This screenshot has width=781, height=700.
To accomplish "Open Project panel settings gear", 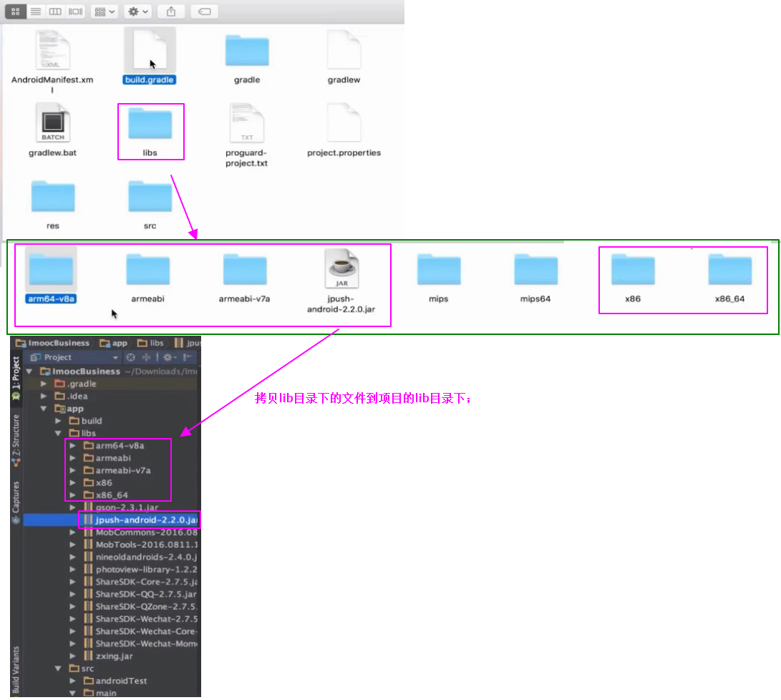I will click(x=170, y=357).
